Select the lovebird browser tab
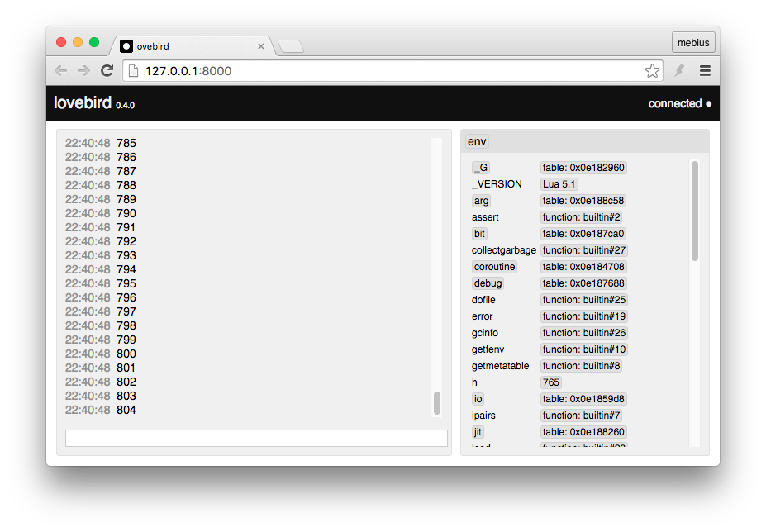 click(193, 46)
